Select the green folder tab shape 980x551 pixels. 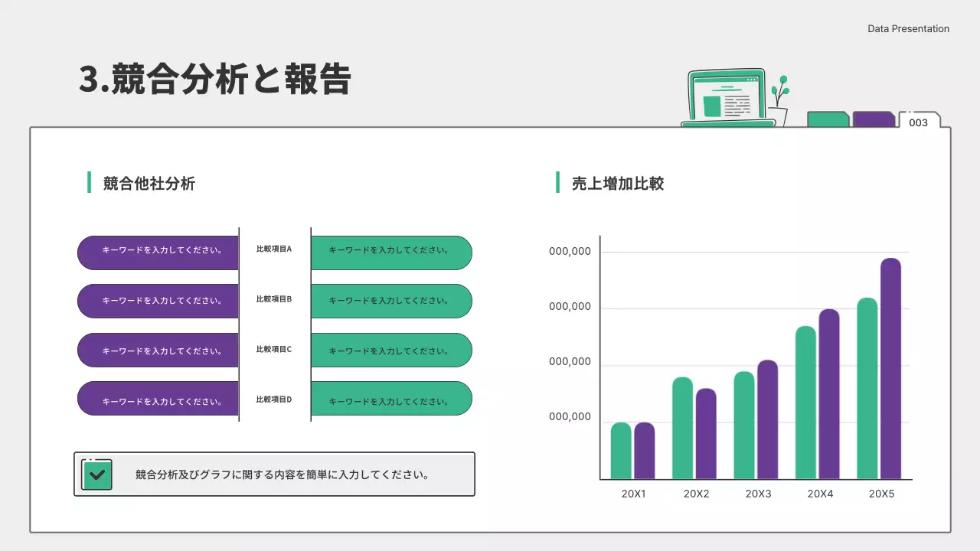(x=828, y=119)
